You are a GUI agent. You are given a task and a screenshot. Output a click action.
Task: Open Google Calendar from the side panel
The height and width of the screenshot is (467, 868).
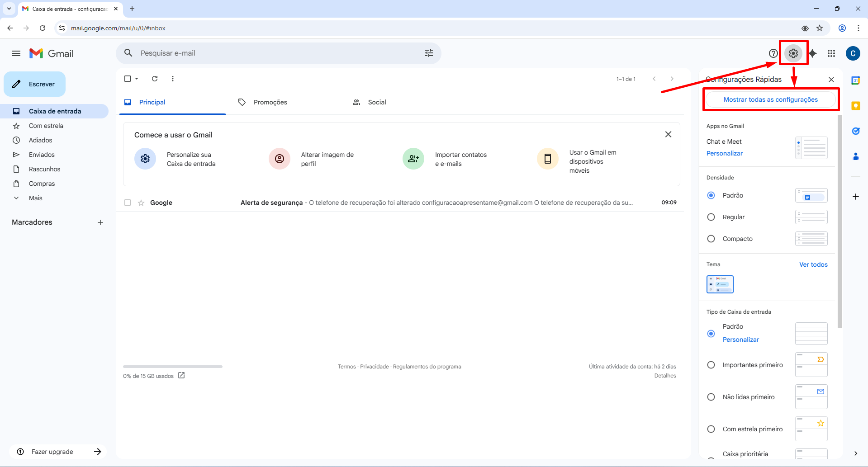(855, 80)
